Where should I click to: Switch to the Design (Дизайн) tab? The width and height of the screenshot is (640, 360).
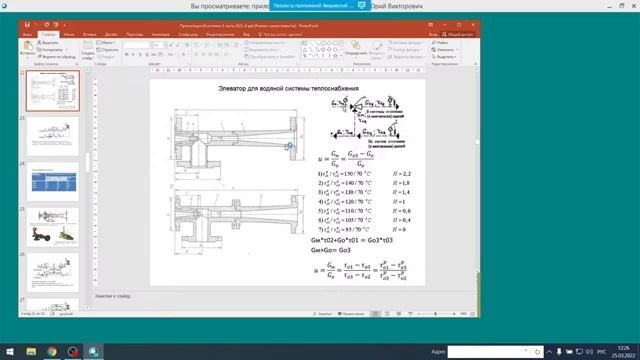(x=111, y=35)
